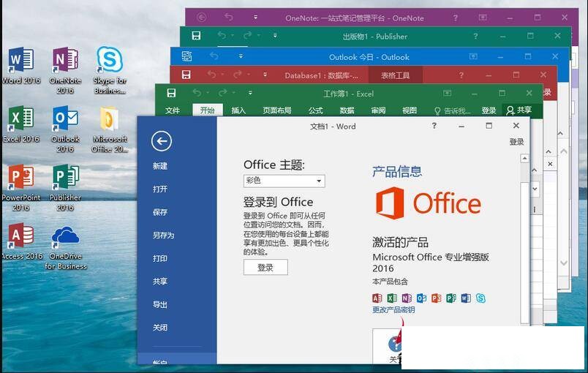Open quick access customize arrow in Outlook
The height and width of the screenshot is (373, 588).
point(241,56)
